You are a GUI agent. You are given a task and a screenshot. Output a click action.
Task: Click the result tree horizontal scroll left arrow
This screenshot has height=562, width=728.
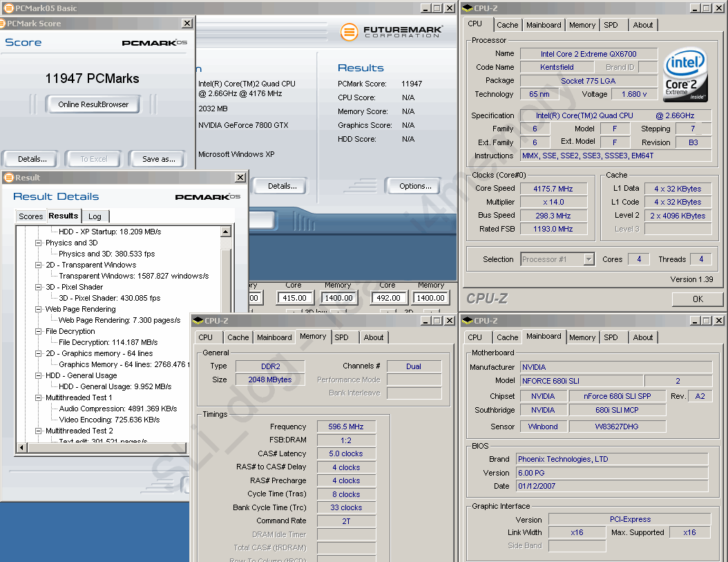(x=22, y=448)
